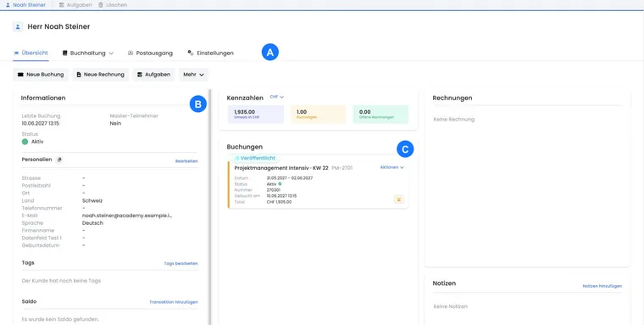
Task: Create a booking with Neue Buchung
Action: [x=41, y=75]
